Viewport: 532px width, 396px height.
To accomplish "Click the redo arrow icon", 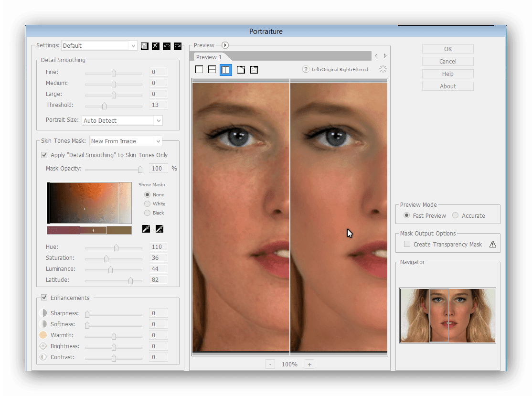I will coord(178,46).
